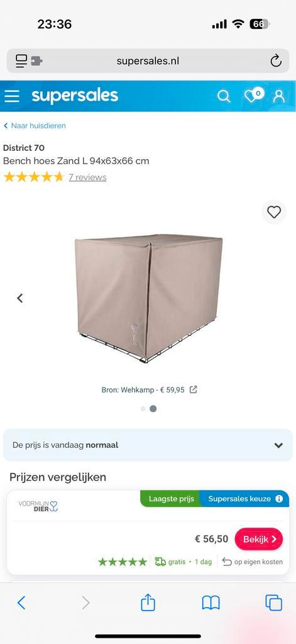Select the second image carousel dot
This screenshot has width=296, height=644.
click(153, 409)
